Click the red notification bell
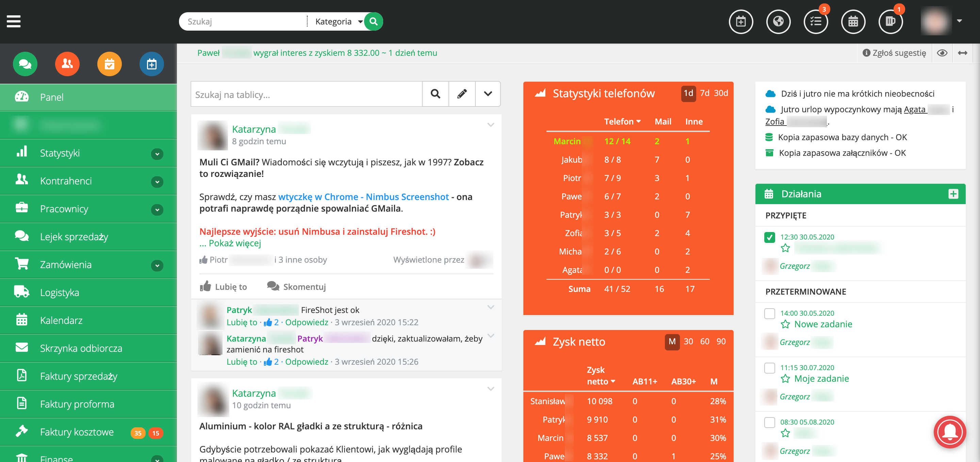This screenshot has height=462, width=980. click(x=950, y=432)
